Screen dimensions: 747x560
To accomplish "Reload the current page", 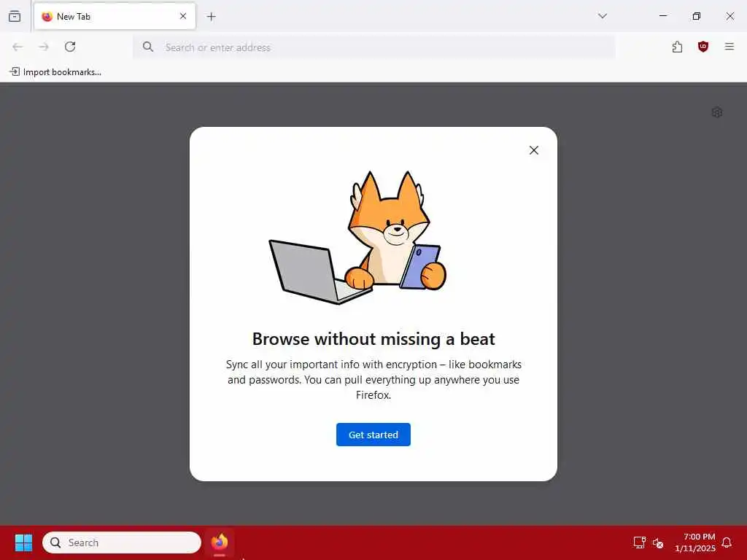I will [x=70, y=47].
